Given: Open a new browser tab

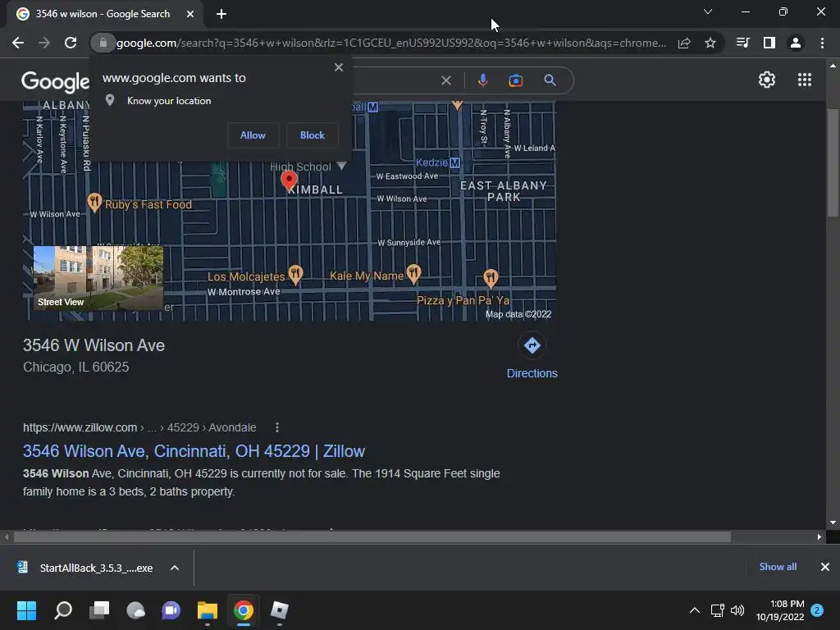Looking at the screenshot, I should [221, 14].
